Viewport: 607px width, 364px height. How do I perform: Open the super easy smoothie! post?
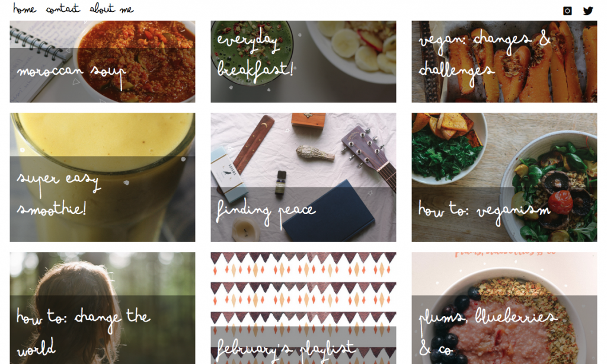[x=103, y=177]
